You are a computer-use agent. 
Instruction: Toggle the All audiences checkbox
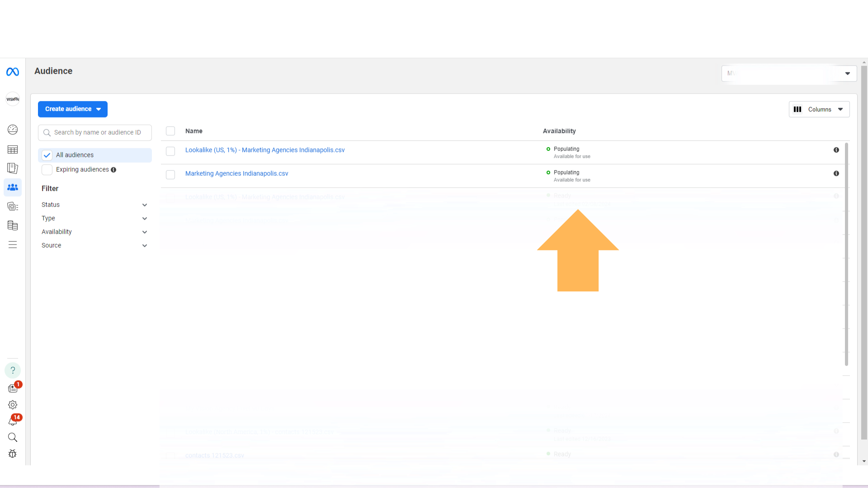[47, 155]
